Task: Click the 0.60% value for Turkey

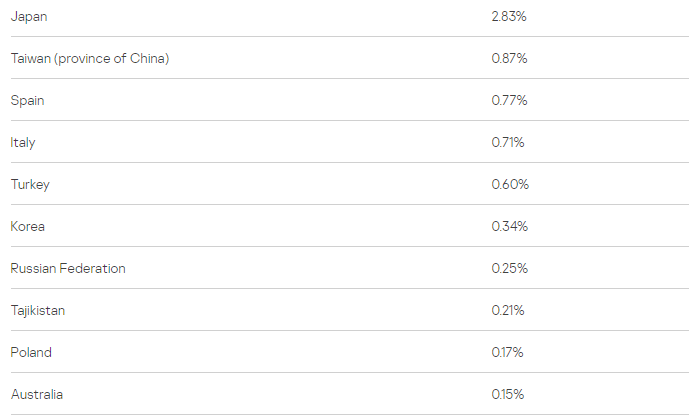Action: pyautogui.click(x=510, y=184)
